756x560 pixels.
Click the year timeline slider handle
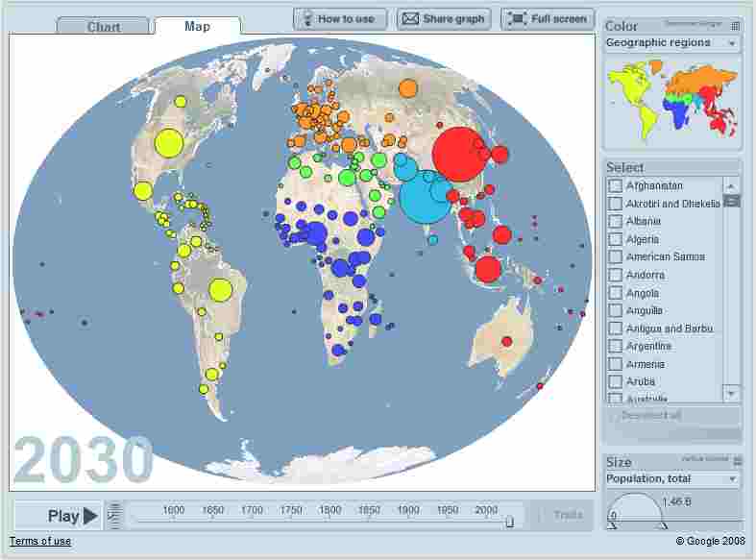coord(509,522)
